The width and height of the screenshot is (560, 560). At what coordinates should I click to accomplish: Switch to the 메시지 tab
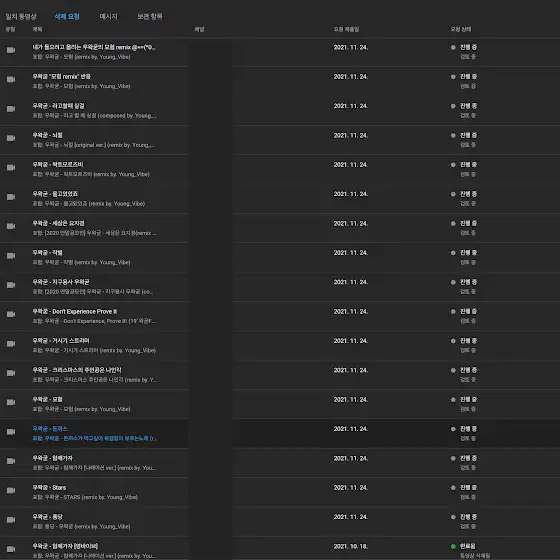108,16
